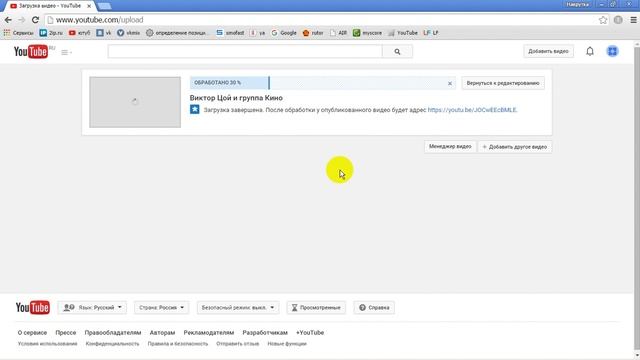Open the vk bookmark
The image size is (640, 360).
104,33
